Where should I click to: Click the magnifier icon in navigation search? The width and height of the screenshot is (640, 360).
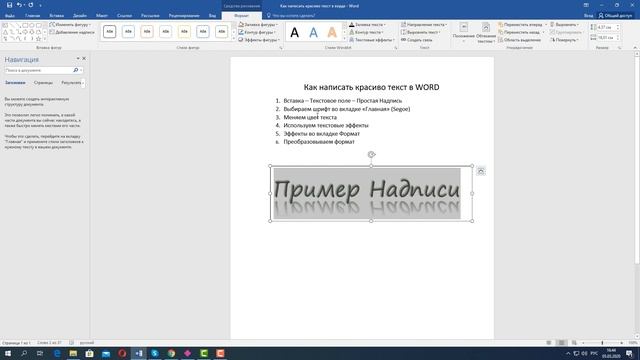tap(76, 70)
